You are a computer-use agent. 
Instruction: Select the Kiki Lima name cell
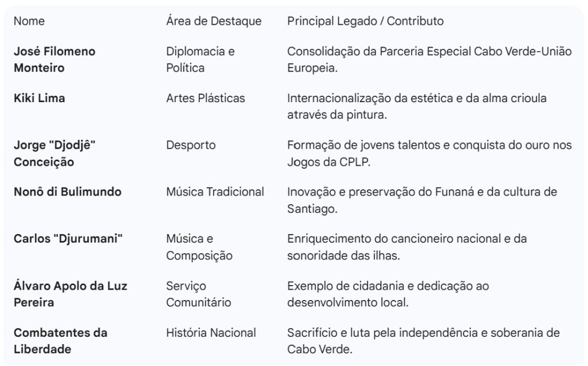click(40, 98)
